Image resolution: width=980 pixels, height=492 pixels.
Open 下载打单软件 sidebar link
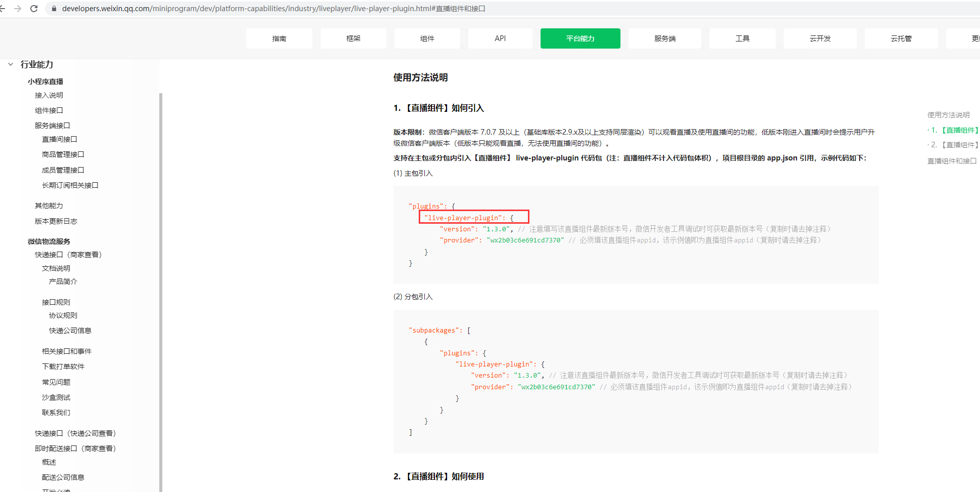coord(63,366)
